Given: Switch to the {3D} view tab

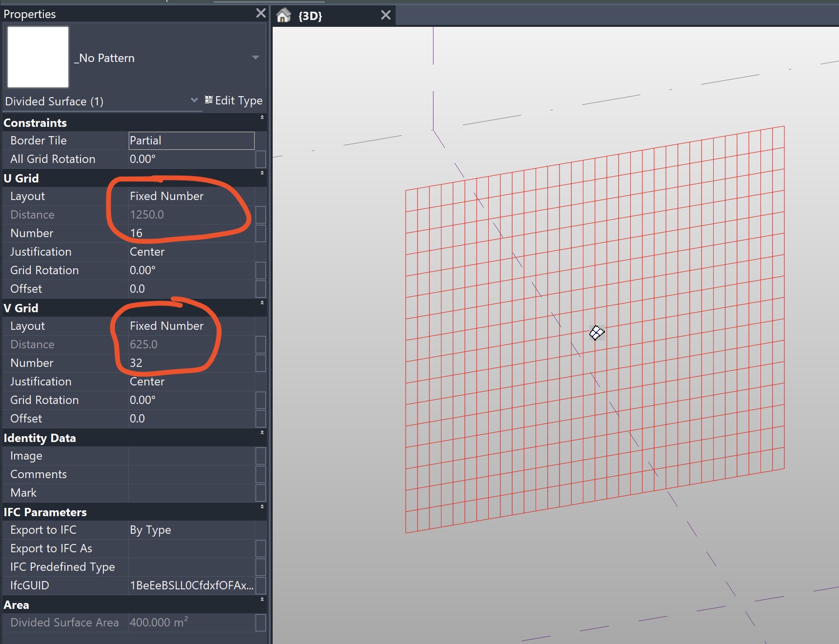Looking at the screenshot, I should pyautogui.click(x=310, y=16).
